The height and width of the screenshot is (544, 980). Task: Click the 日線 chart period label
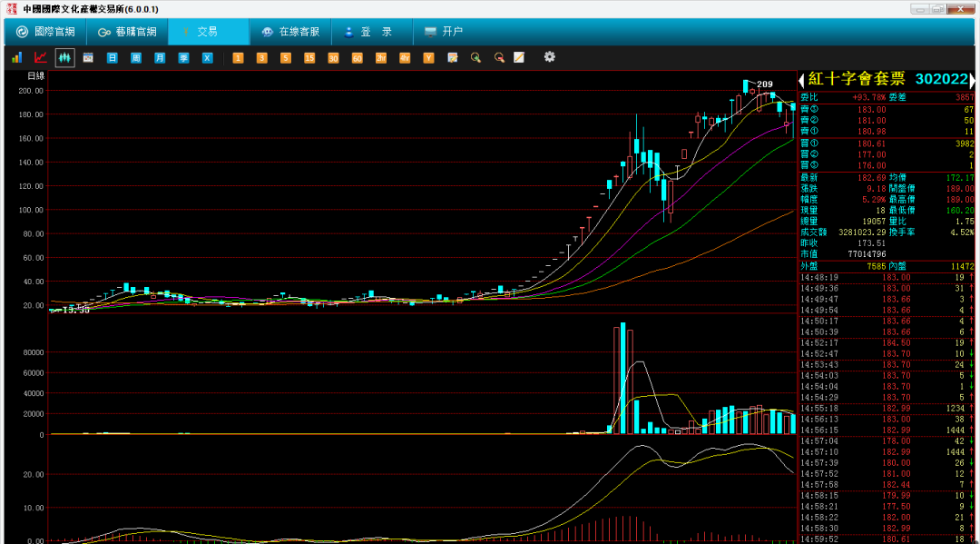click(36, 75)
